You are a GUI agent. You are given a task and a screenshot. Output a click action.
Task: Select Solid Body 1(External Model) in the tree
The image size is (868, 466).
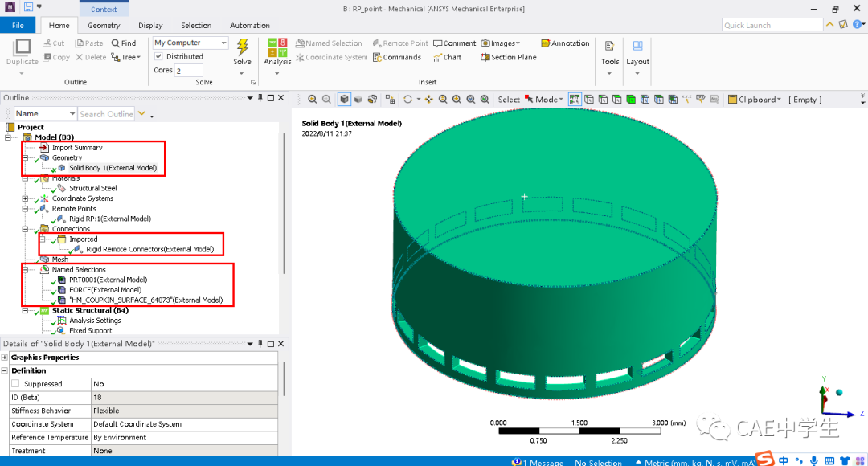113,168
